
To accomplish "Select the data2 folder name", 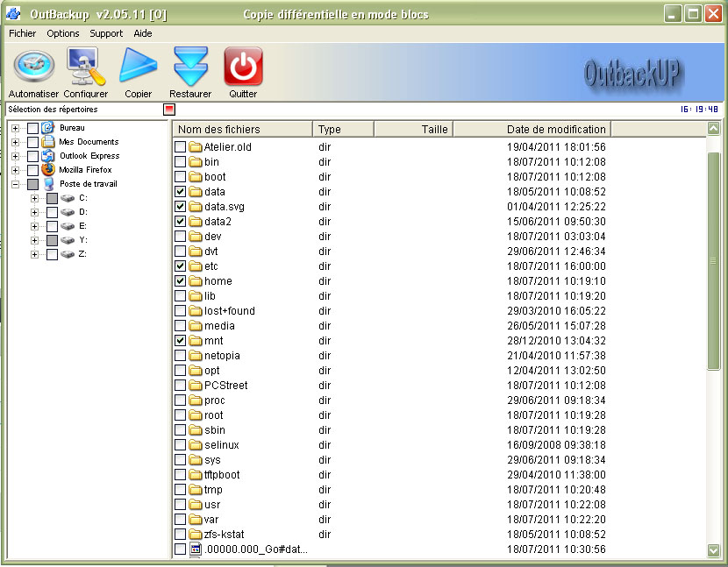I will [x=218, y=222].
